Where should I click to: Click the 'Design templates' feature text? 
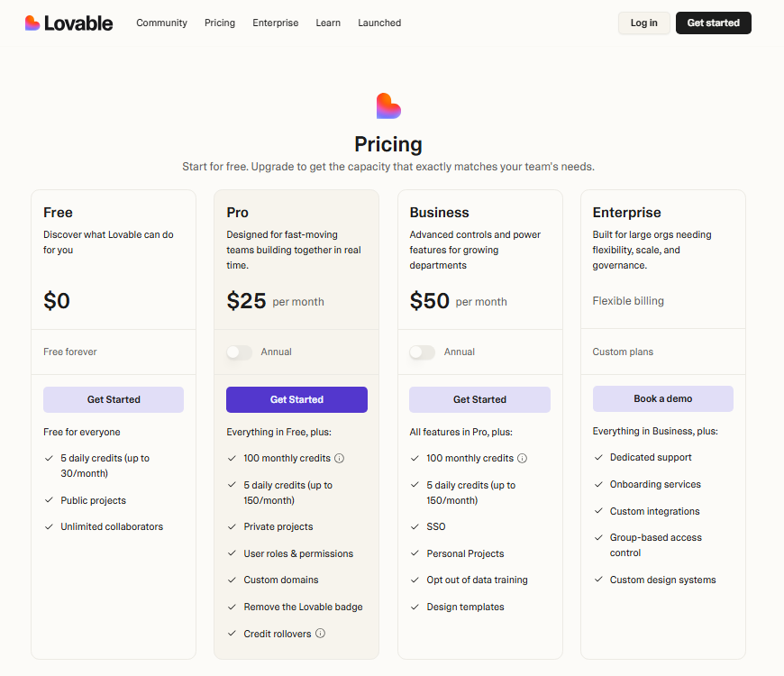(466, 607)
